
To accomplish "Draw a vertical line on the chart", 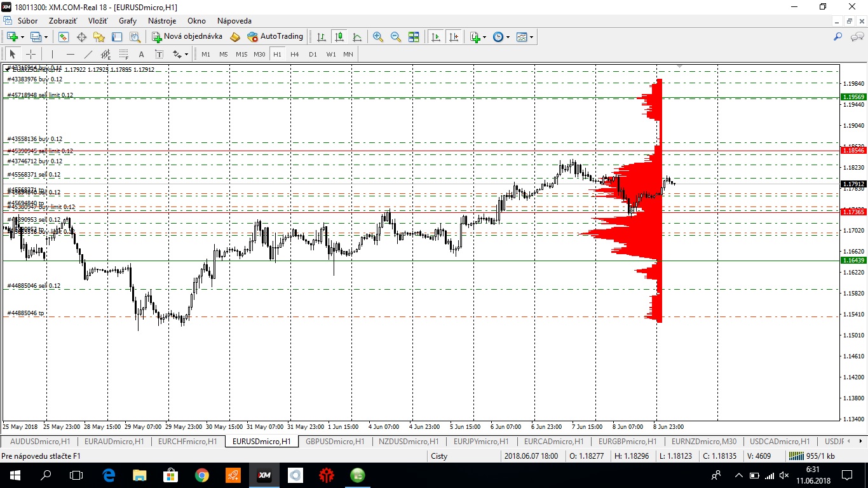I will pos(52,54).
